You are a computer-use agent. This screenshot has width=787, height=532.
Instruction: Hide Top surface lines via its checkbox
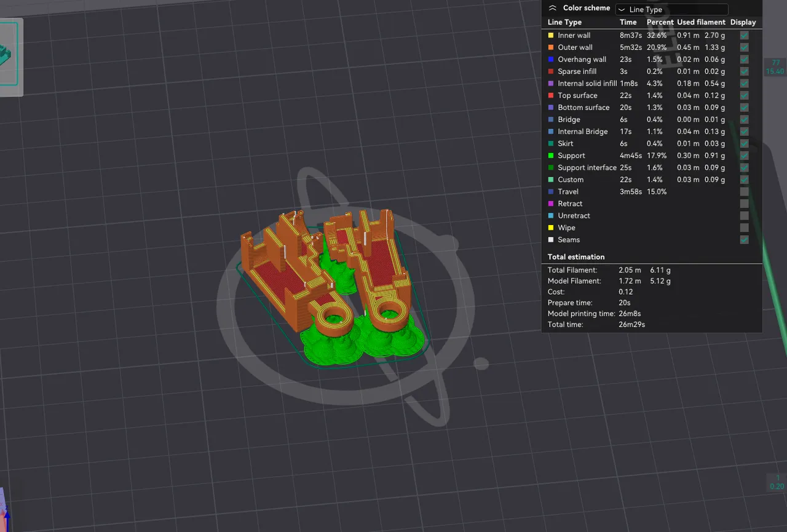(745, 95)
